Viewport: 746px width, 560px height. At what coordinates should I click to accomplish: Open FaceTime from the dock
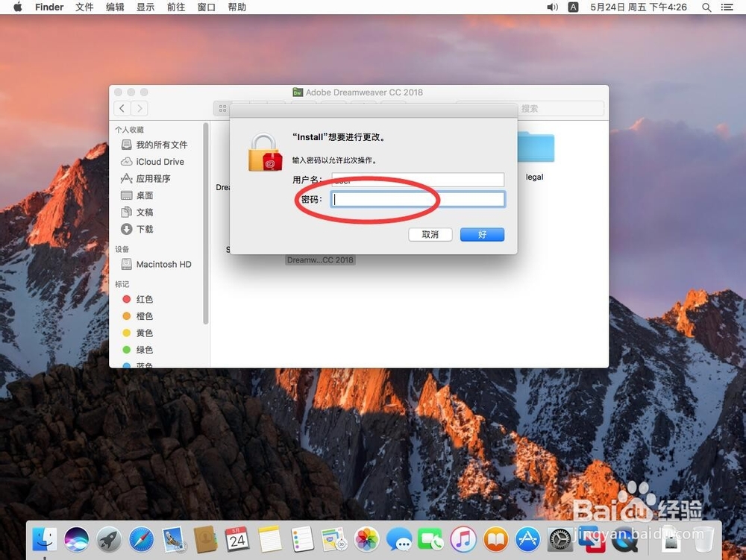431,540
